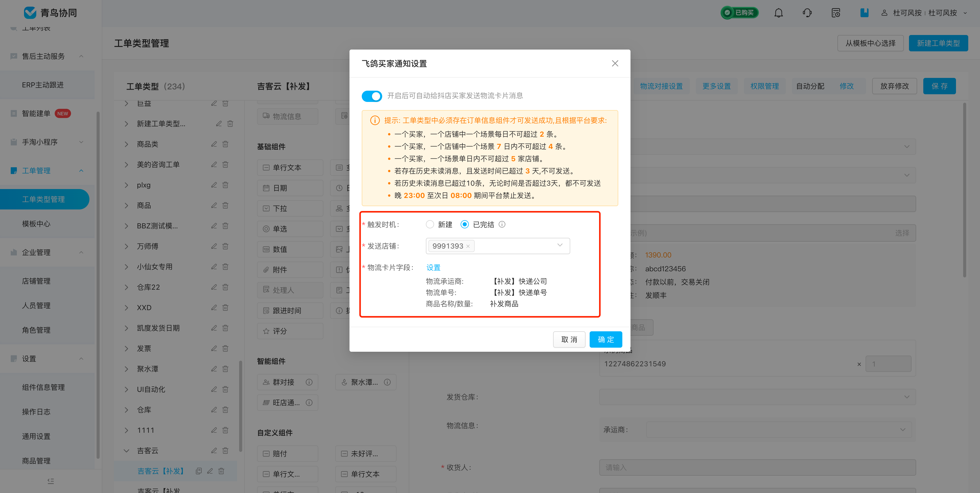Delete the 美的咨询工单 type

225,165
